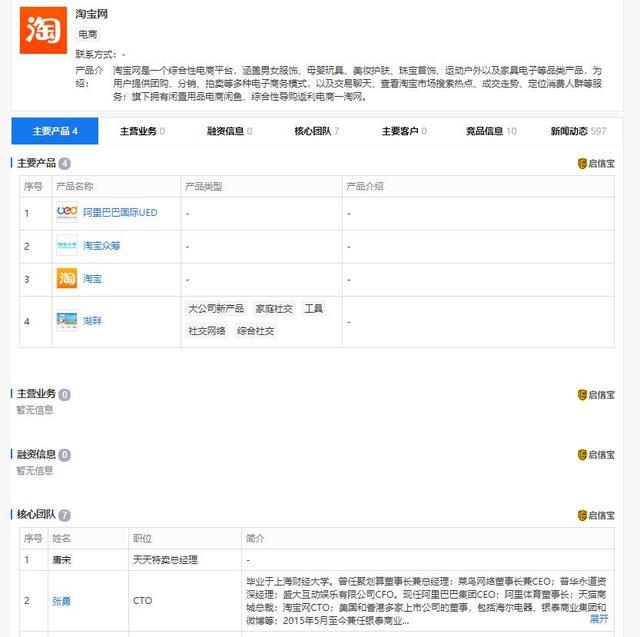The image size is (640, 637).
Task: Open the 阿里巴巴国际UED product link
Action: [120, 213]
